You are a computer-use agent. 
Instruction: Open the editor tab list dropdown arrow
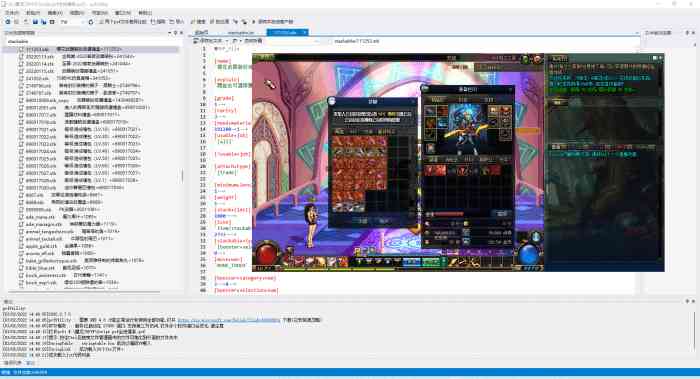637,33
